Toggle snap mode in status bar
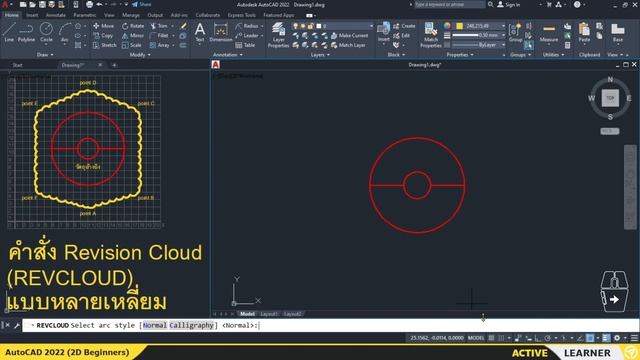The height and width of the screenshot is (360, 640). (501, 338)
